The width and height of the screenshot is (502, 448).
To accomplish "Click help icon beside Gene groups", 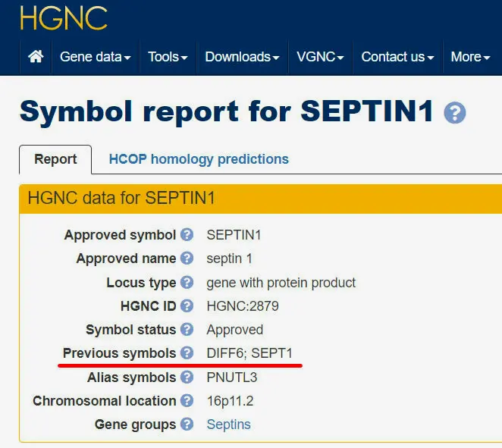I will click(187, 424).
